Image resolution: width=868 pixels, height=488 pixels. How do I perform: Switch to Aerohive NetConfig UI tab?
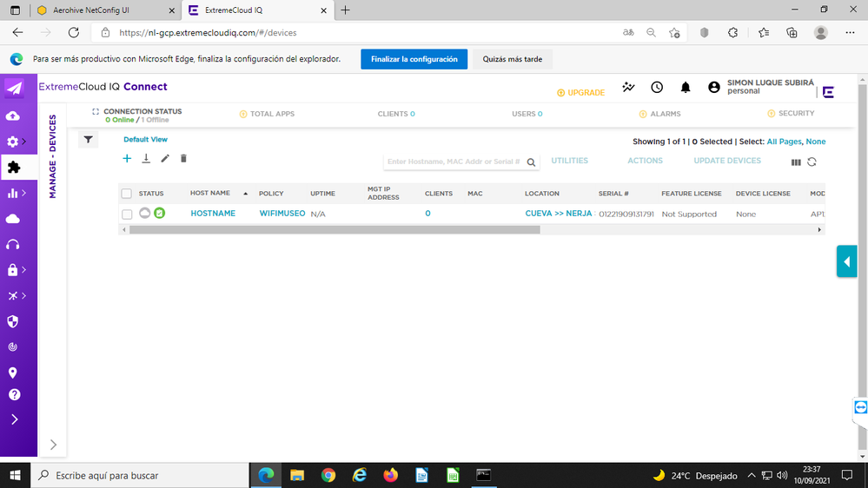(x=106, y=10)
